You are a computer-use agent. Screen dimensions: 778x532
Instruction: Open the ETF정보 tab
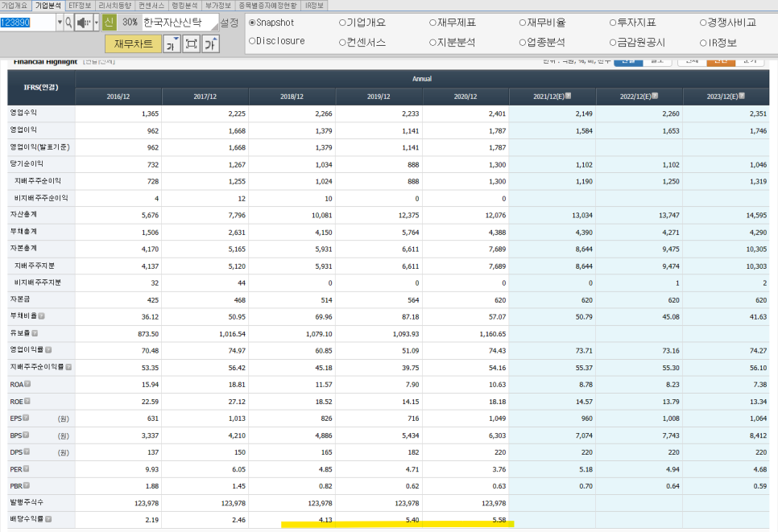click(x=80, y=6)
